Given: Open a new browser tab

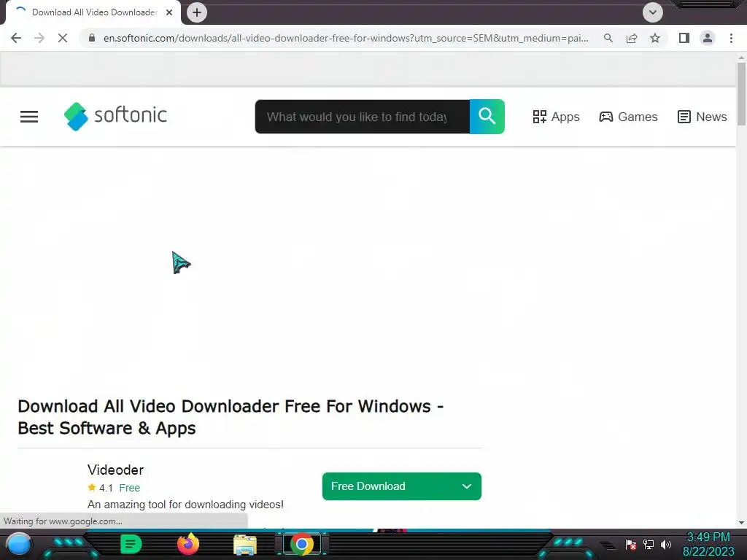Looking at the screenshot, I should (197, 12).
